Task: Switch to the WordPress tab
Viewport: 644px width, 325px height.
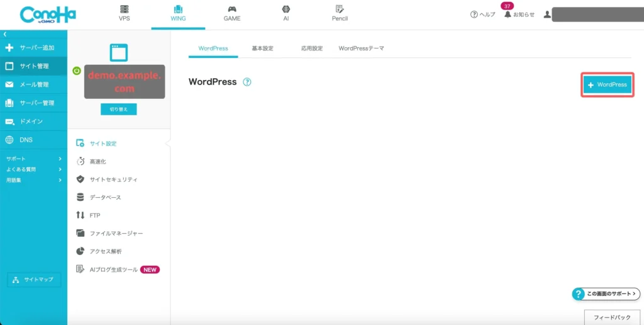Action: coord(213,48)
